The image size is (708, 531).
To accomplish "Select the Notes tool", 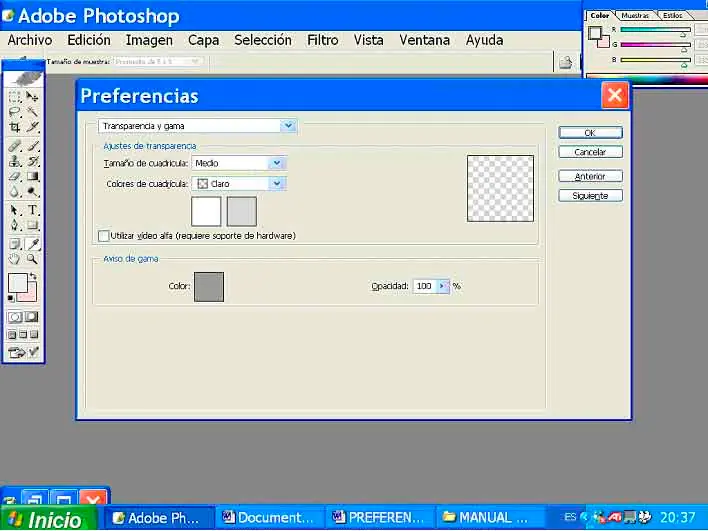I will tap(14, 244).
